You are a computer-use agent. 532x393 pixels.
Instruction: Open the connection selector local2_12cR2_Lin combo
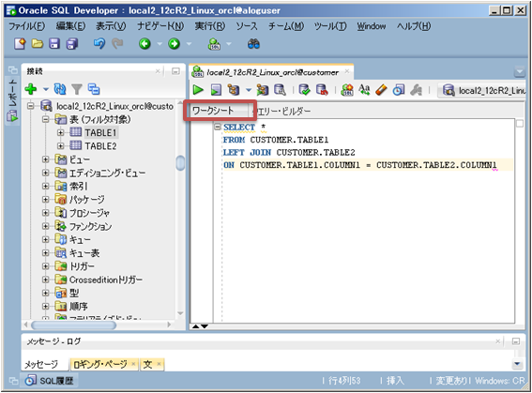pos(482,91)
